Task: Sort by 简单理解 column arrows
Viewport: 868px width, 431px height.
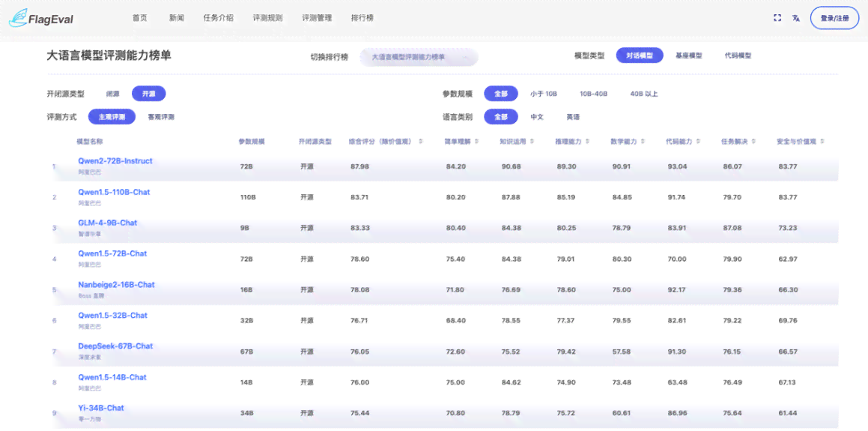Action: click(476, 142)
